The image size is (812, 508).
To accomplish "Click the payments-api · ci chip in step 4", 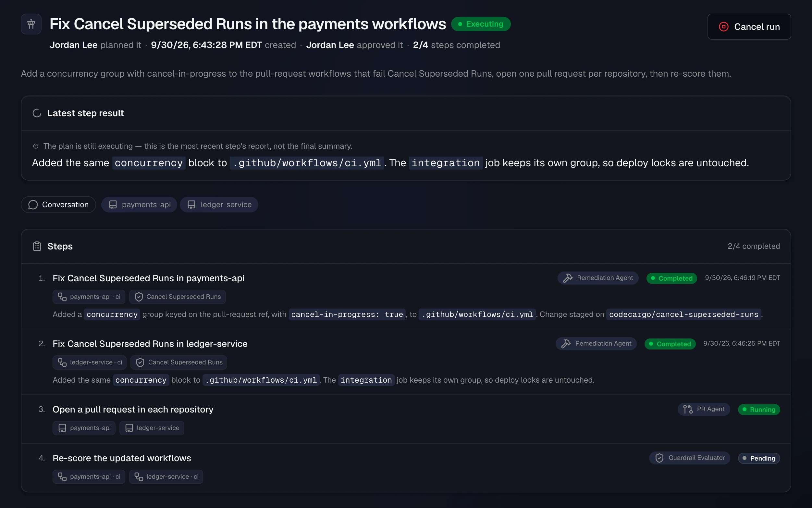I will tap(89, 476).
